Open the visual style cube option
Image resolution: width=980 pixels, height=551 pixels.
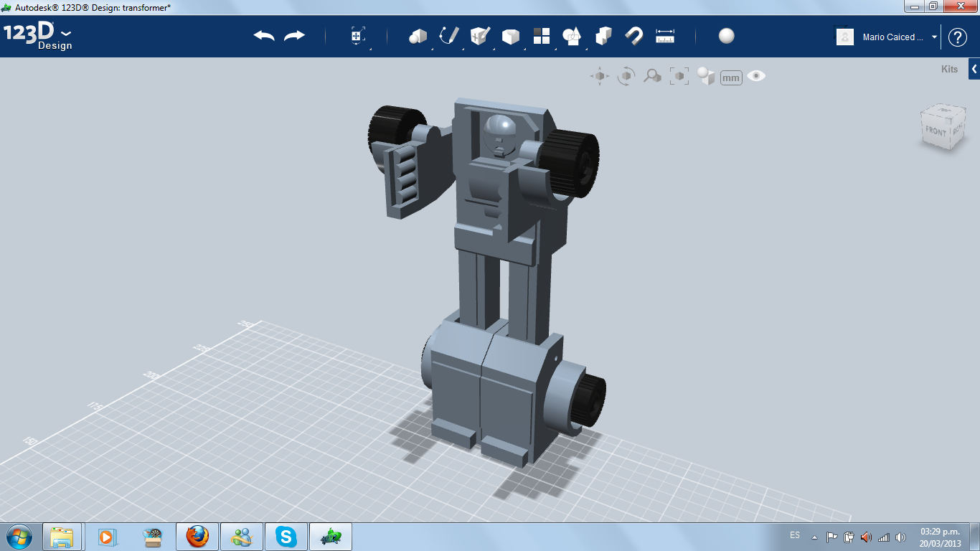706,76
